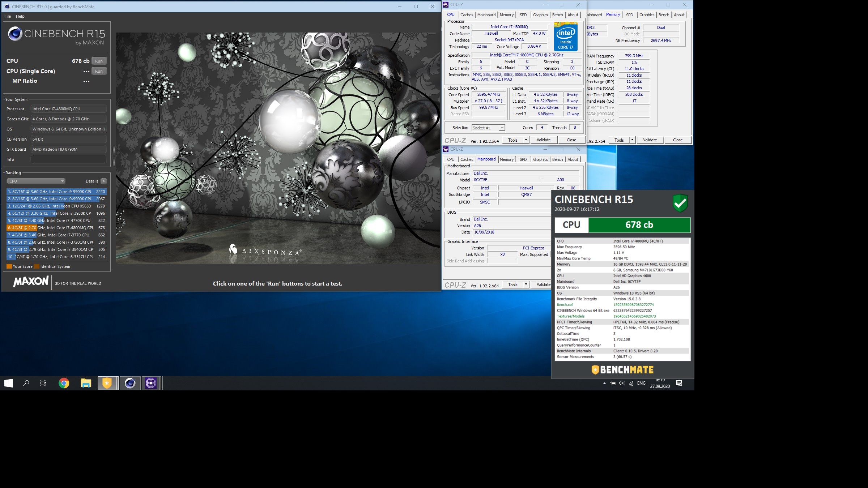This screenshot has height=488, width=868.
Task: Click the GFX Board field
Action: [69, 149]
